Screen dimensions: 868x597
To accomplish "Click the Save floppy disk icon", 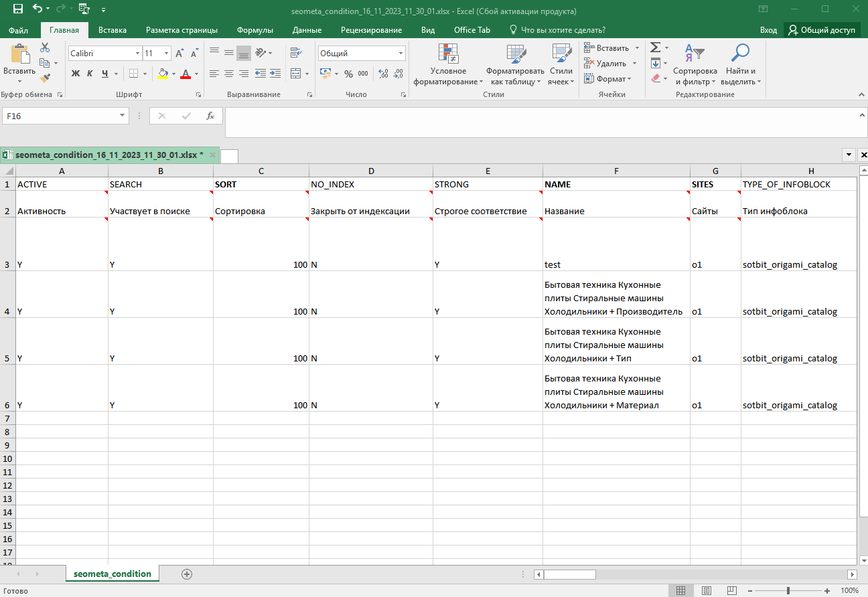I will coord(17,9).
